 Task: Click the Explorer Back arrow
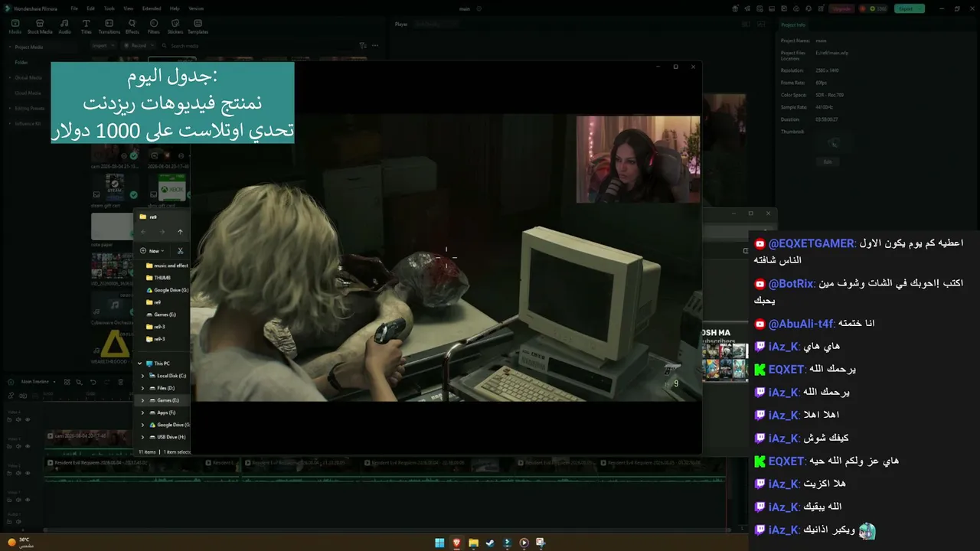[x=143, y=232]
